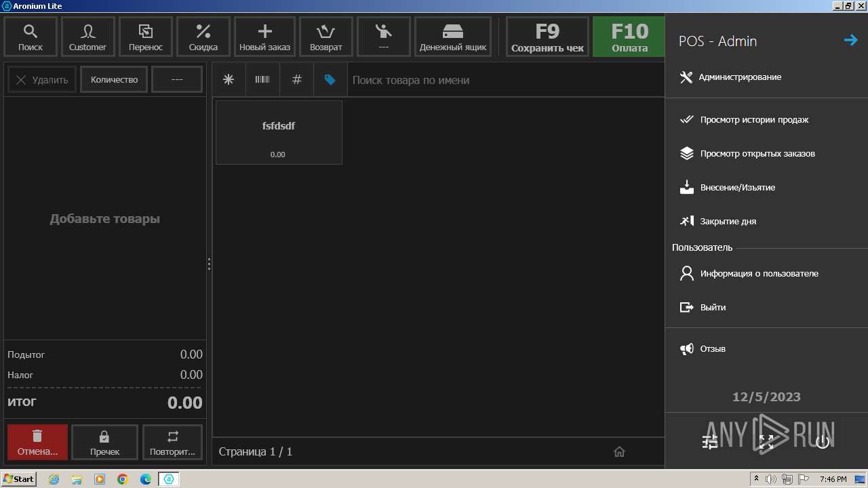Focus the Поиск товара по имени field
The width and height of the screenshot is (868, 488).
click(x=506, y=80)
